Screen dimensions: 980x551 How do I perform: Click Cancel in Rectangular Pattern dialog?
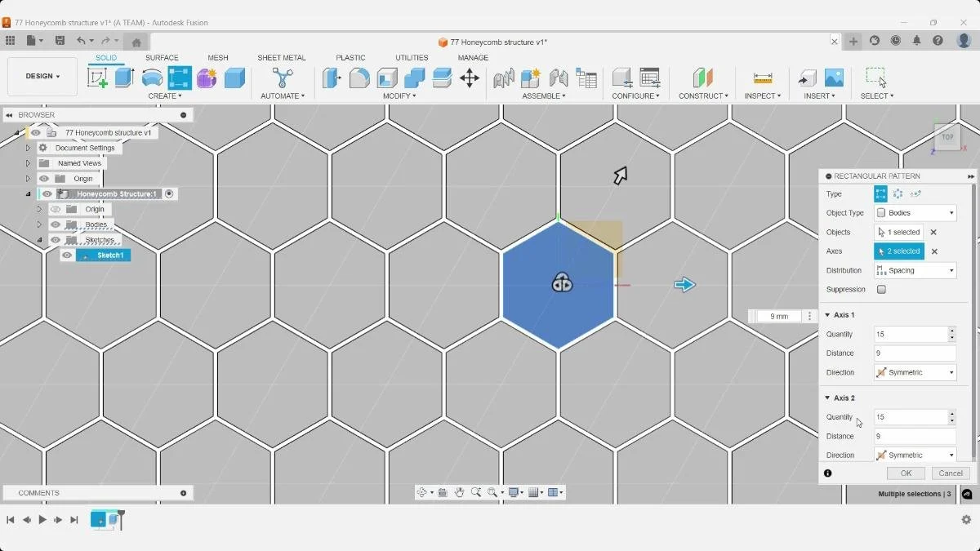(951, 473)
